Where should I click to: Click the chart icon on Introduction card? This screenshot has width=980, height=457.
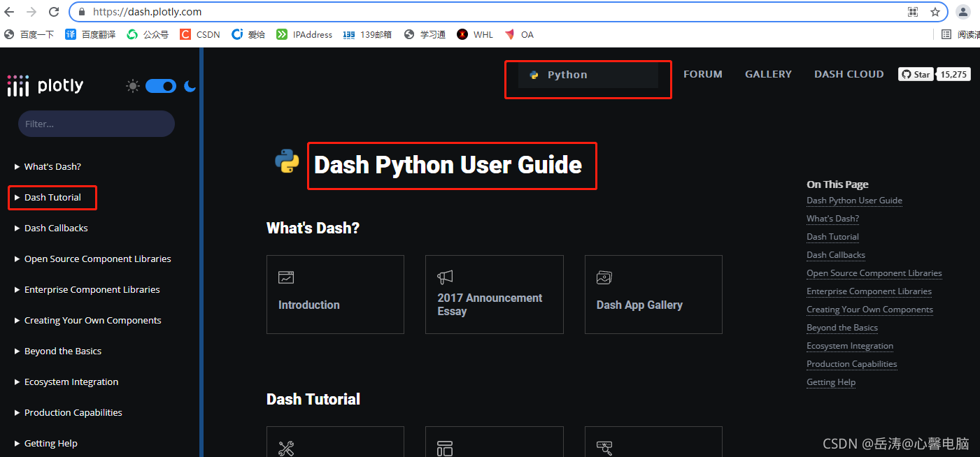point(286,277)
